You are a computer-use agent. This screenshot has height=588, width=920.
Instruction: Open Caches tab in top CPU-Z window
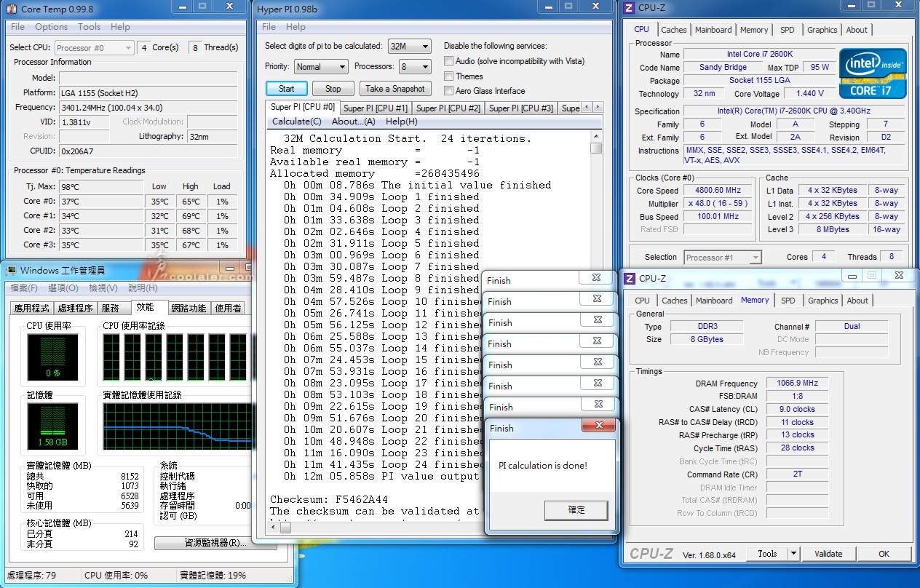tap(673, 30)
